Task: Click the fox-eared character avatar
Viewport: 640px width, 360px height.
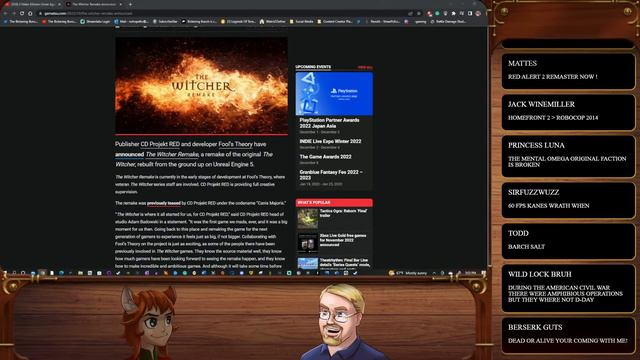Action: pyautogui.click(x=149, y=323)
